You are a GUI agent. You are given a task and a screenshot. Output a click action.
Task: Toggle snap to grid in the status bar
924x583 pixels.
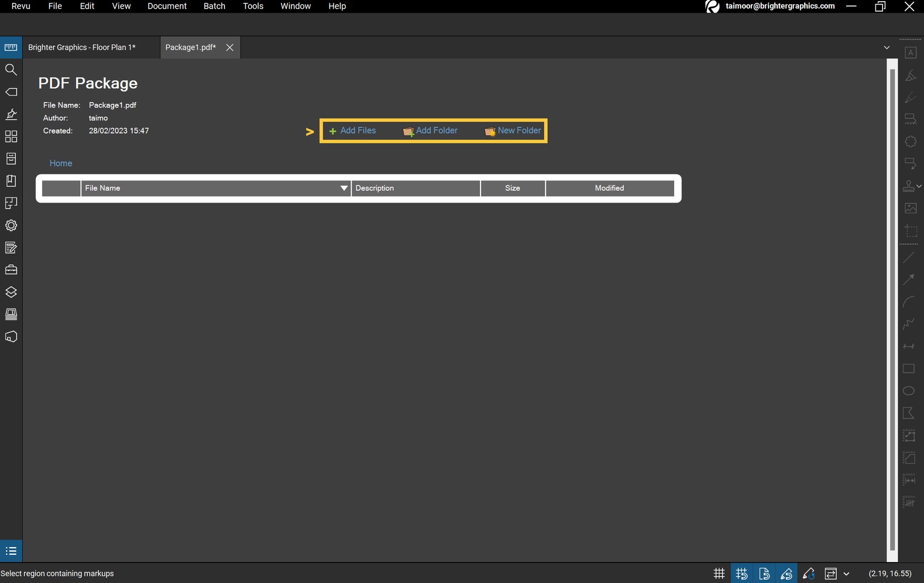point(741,573)
